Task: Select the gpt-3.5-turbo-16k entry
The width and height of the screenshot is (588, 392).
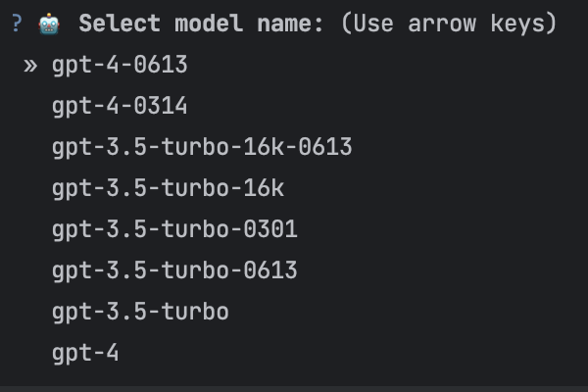Action: pos(168,188)
